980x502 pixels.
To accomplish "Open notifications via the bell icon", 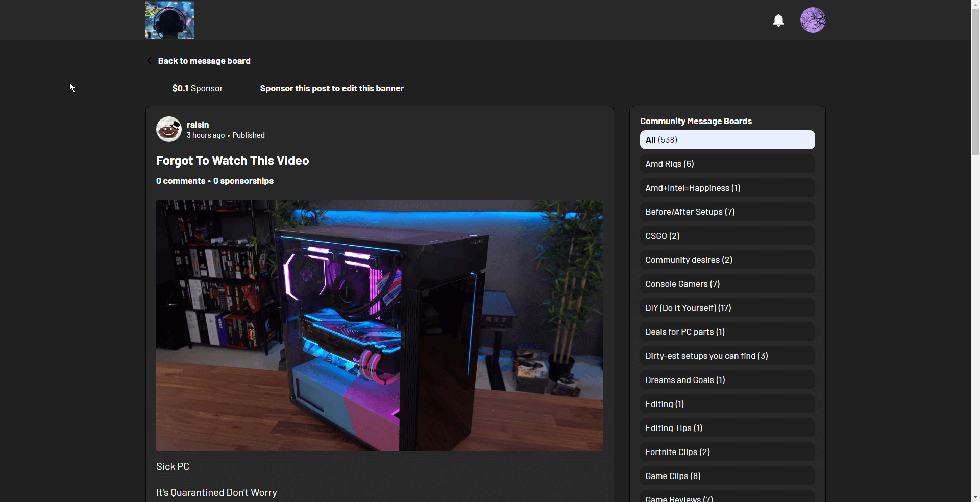I will click(778, 20).
